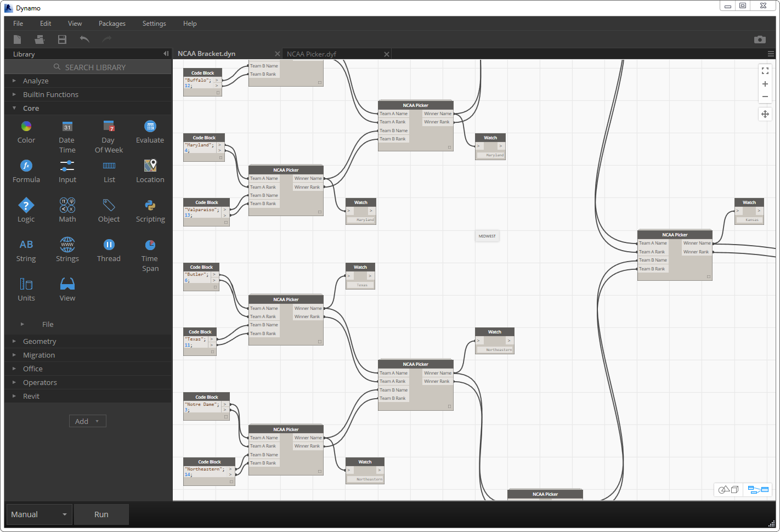
Task: Click the Run button
Action: (101, 514)
